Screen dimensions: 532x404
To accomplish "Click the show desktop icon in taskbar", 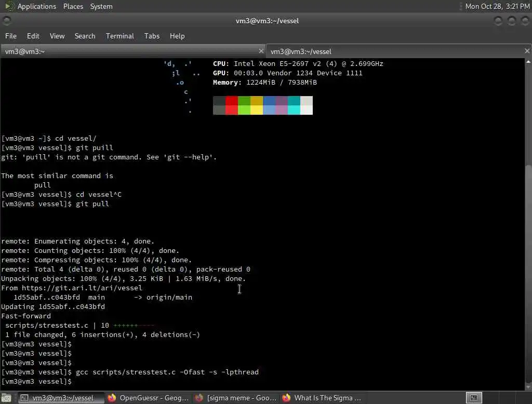I will [6, 398].
